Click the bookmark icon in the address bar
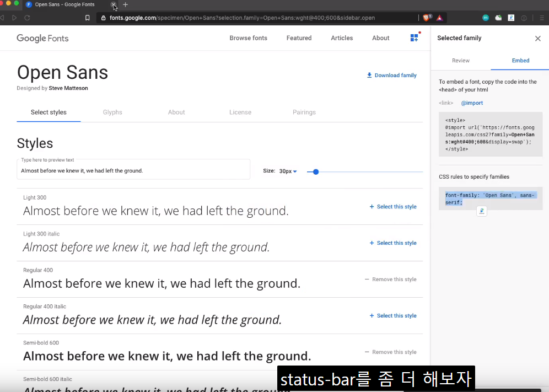 (x=88, y=18)
